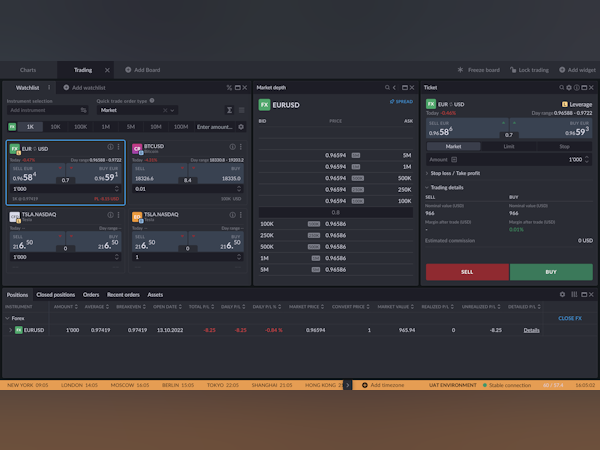Expand the EURUSD position row
600x450 pixels.
point(10,330)
